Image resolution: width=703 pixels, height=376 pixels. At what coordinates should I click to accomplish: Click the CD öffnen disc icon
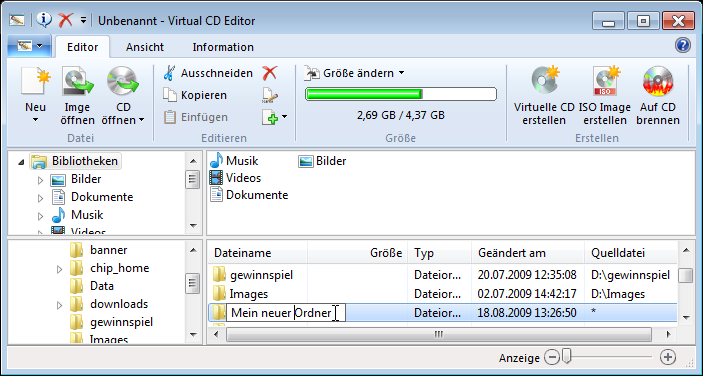click(x=122, y=82)
